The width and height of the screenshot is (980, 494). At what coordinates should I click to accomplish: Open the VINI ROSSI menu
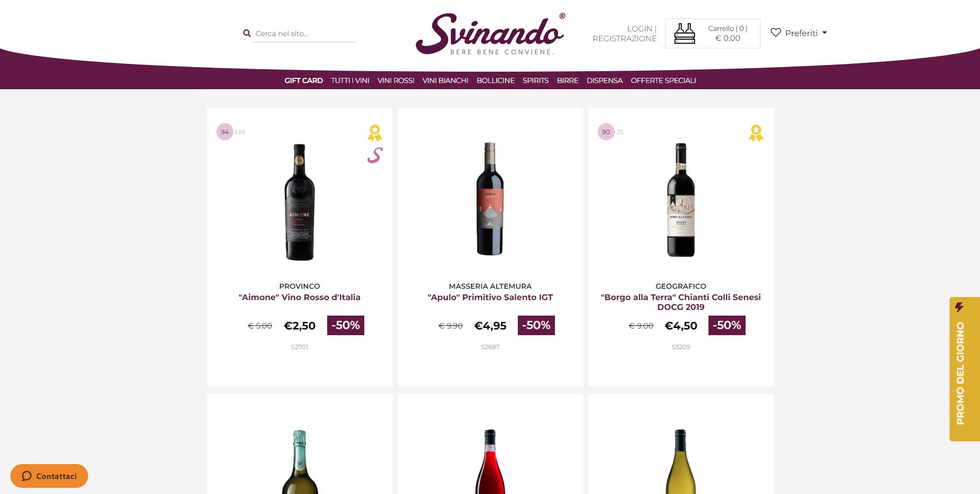(x=396, y=80)
